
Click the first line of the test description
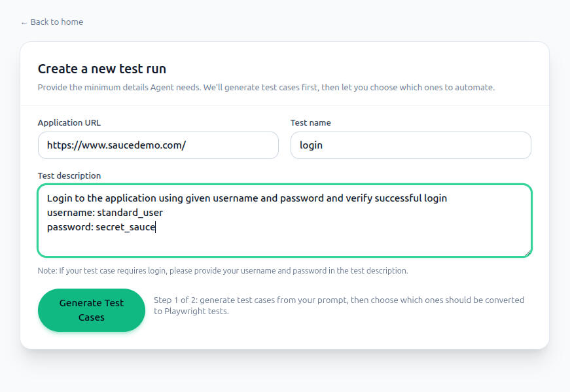click(247, 198)
